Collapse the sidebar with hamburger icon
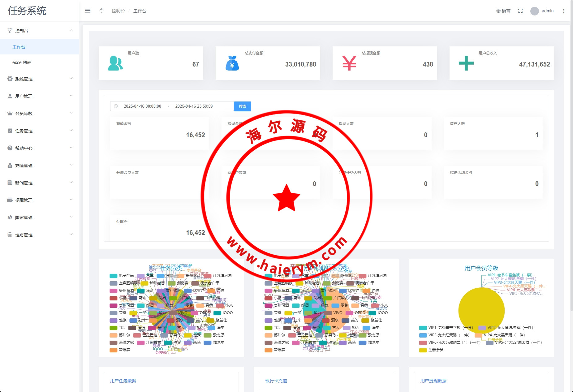This screenshot has height=392, width=573. 88,11
